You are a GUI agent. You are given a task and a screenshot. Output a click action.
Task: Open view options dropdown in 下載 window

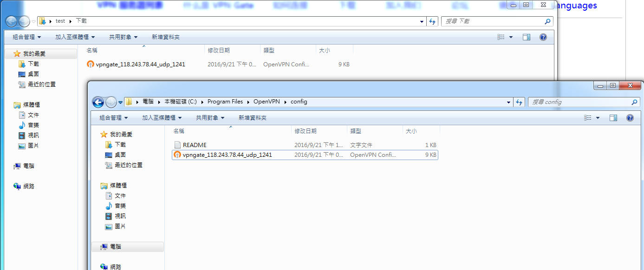tap(511, 37)
